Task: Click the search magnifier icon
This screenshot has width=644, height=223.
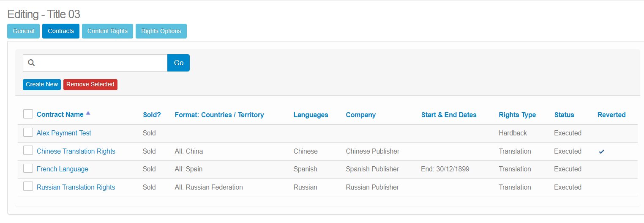Action: pyautogui.click(x=31, y=63)
